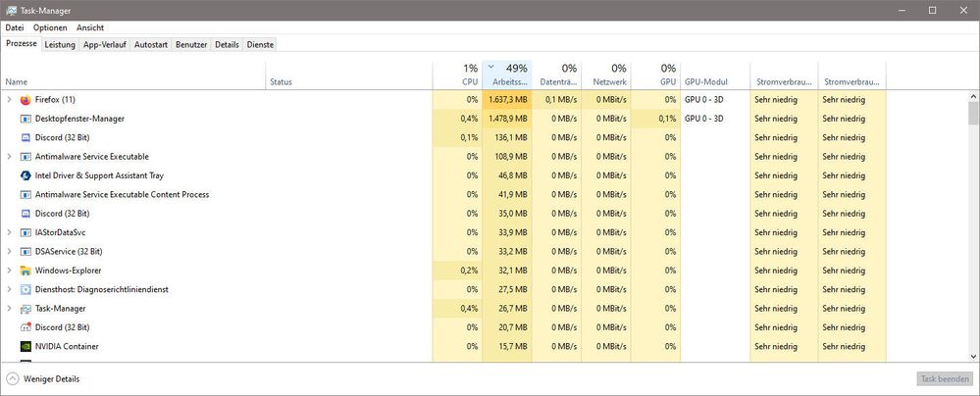This screenshot has height=396, width=980.
Task: Click Desktopfenster-Manager memory value 1.478,9 MB
Action: point(507,119)
